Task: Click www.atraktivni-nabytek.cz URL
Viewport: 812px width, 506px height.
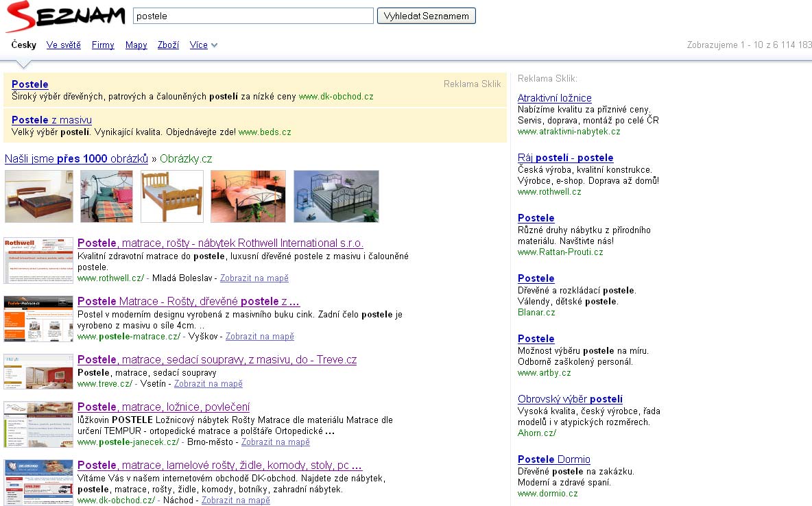Action: coord(569,132)
